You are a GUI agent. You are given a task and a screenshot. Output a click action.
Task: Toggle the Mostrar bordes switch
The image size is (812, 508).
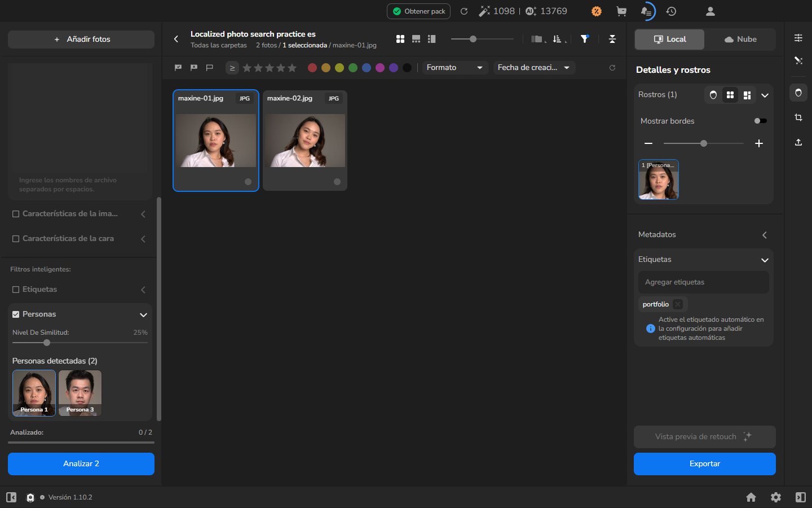pyautogui.click(x=760, y=121)
